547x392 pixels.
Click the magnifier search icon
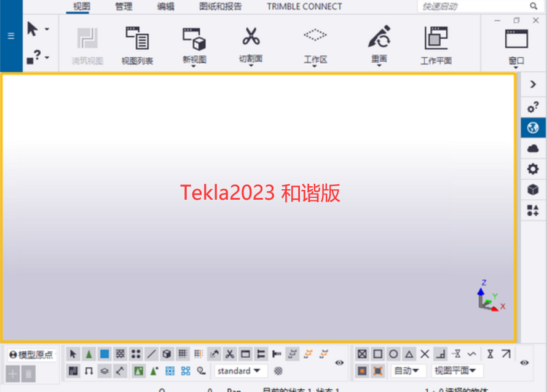533,6
